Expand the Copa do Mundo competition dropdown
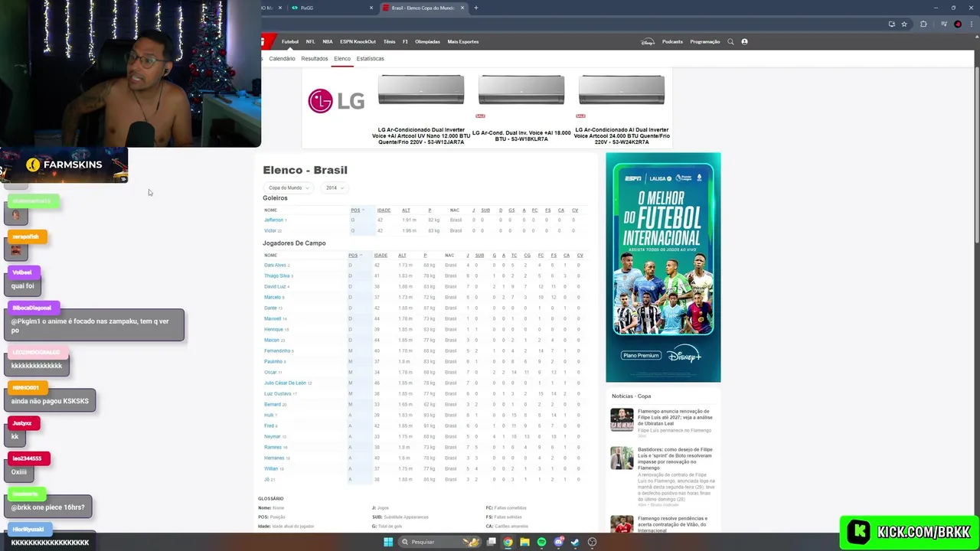980x551 pixels. pos(288,187)
